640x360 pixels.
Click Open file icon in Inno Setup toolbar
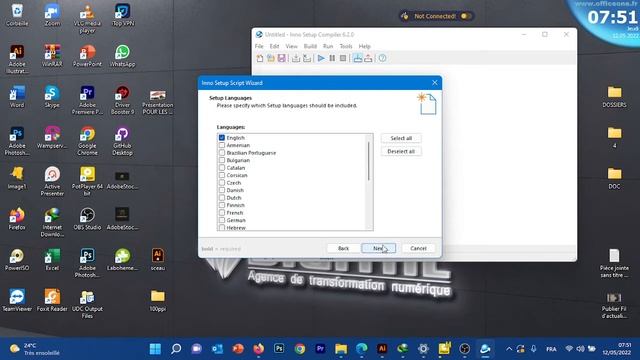(x=271, y=58)
